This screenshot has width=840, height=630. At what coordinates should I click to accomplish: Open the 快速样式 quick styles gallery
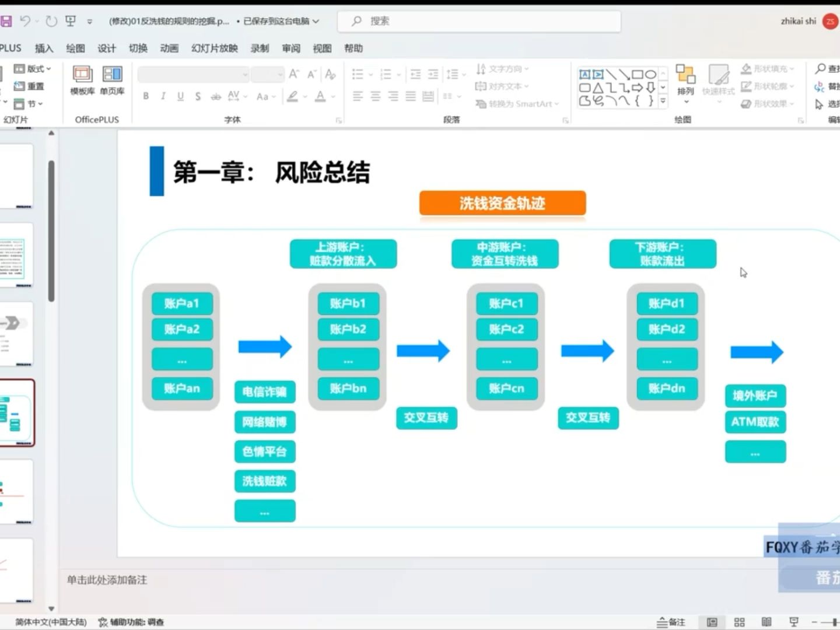(719, 83)
